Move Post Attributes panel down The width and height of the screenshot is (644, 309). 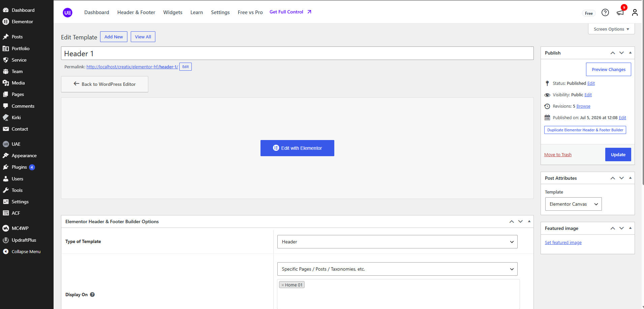click(621, 178)
